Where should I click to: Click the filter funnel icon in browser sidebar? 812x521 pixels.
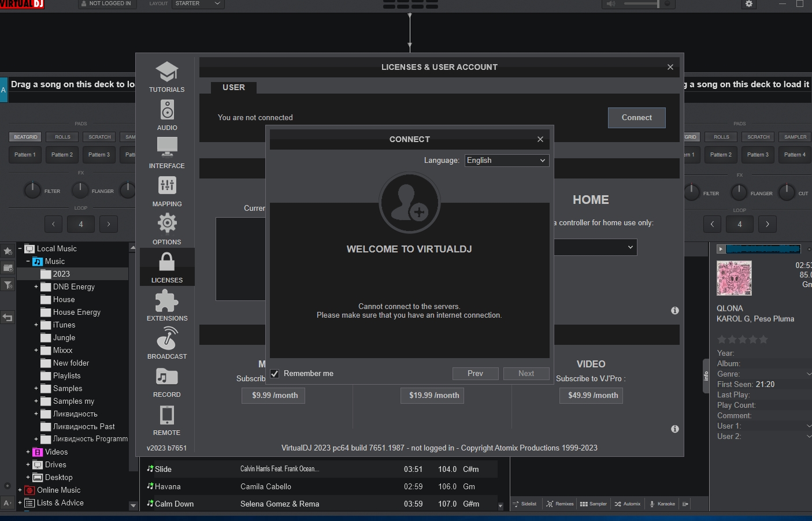click(x=8, y=285)
